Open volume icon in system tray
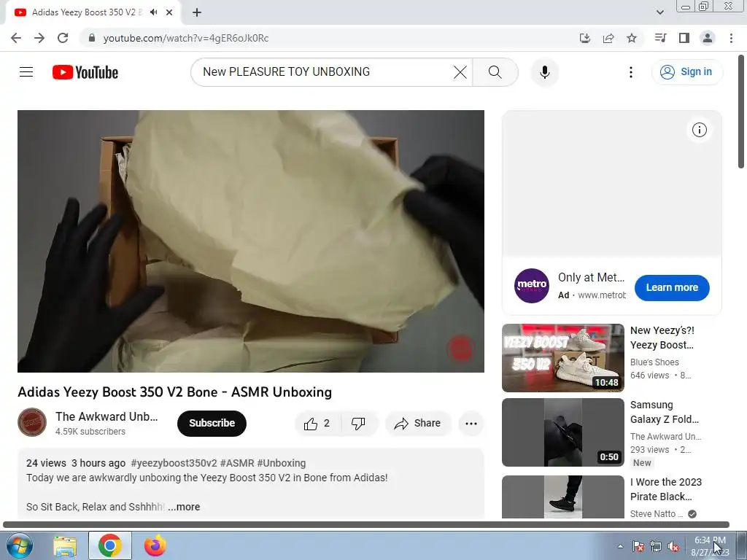The width and height of the screenshot is (747, 560). (673, 547)
